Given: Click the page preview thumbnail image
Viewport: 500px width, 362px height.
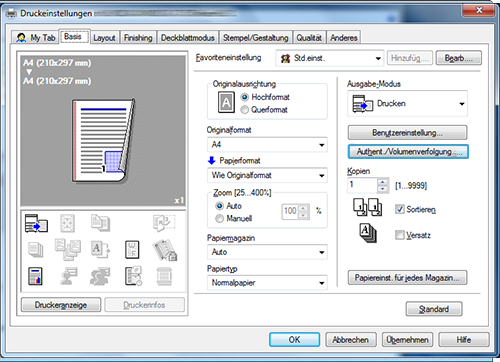Looking at the screenshot, I should point(104,140).
